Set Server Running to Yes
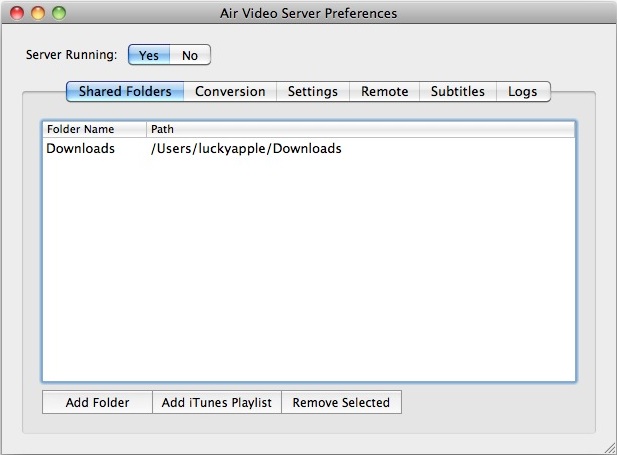Screen dimensions: 617x455 click(x=148, y=55)
